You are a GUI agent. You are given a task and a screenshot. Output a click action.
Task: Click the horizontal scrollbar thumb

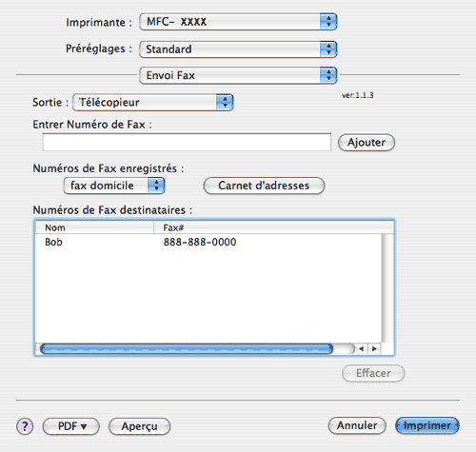[x=187, y=349]
